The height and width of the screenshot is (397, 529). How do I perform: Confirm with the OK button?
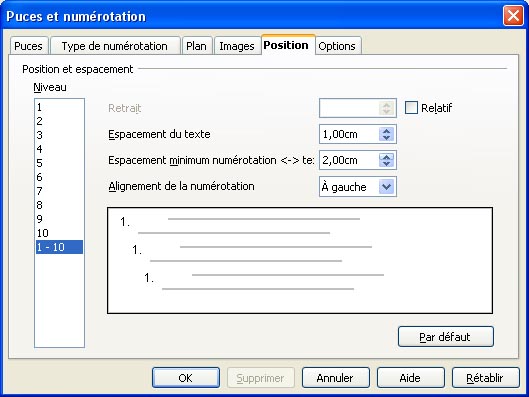pos(186,378)
